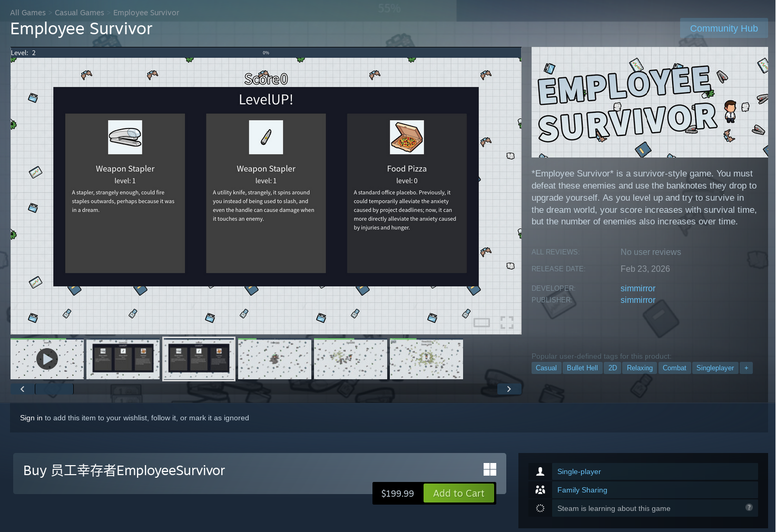Switch the media viewer to theater mode
The image size is (776, 532).
(x=482, y=322)
